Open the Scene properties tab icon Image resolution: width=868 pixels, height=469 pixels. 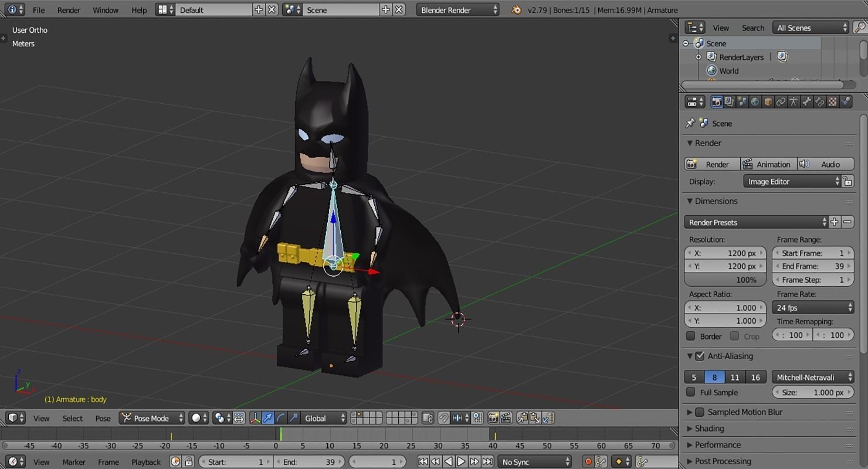pyautogui.click(x=742, y=102)
